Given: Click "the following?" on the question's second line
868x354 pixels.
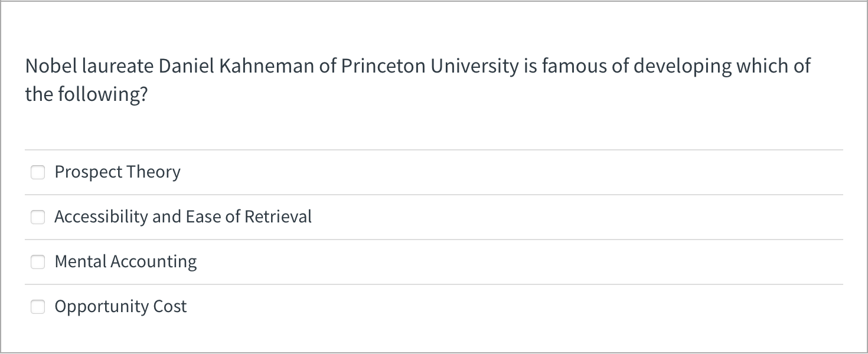Looking at the screenshot, I should 86,94.
